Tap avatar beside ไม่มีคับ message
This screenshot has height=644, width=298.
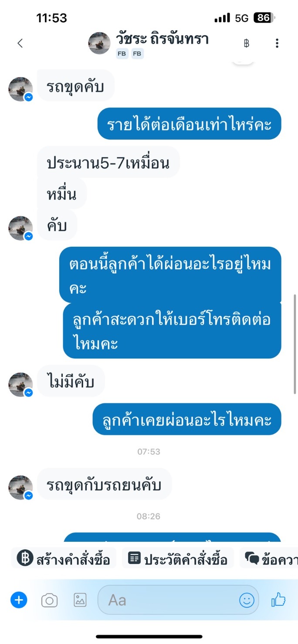[20, 385]
